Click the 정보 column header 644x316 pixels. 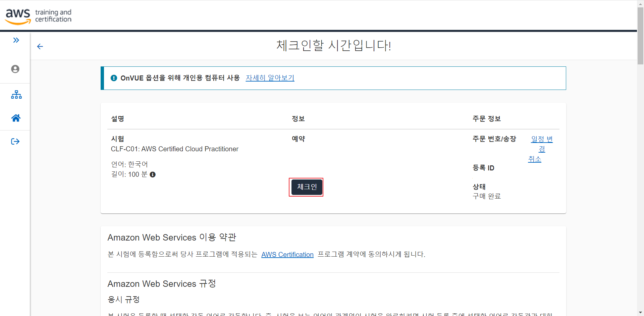click(298, 119)
